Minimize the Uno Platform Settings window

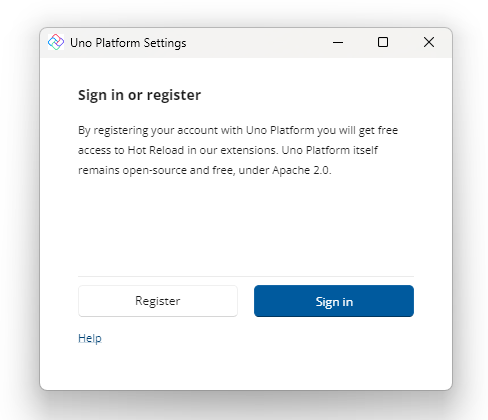(x=338, y=42)
